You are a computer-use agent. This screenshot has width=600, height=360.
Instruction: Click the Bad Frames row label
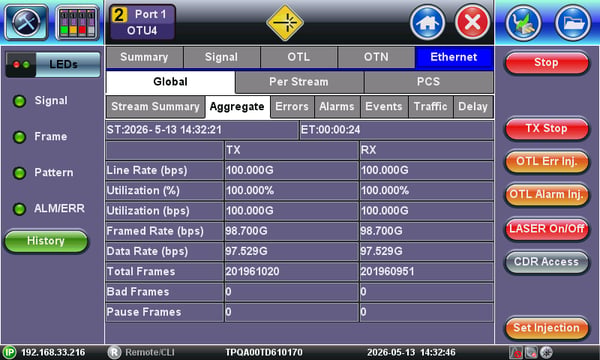tap(138, 292)
